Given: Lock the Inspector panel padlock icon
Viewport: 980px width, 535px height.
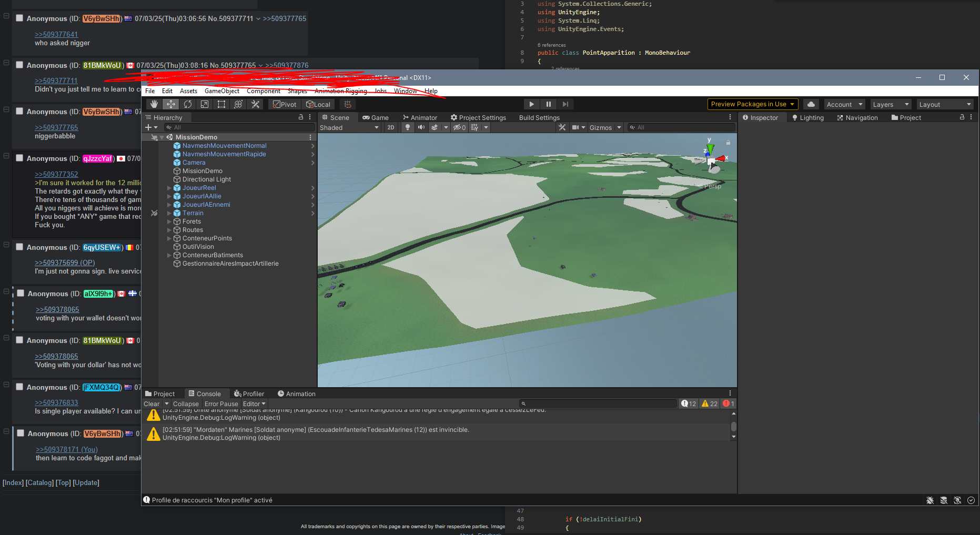Looking at the screenshot, I should point(962,117).
